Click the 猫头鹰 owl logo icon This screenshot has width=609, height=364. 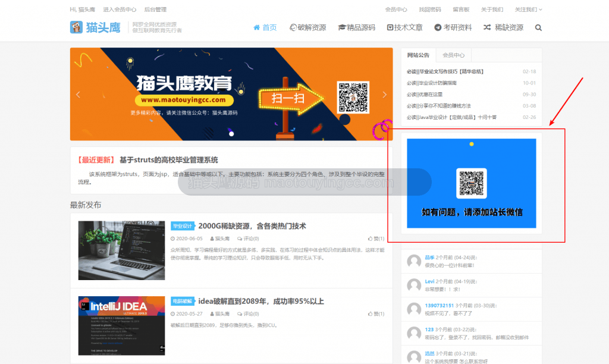coord(76,27)
